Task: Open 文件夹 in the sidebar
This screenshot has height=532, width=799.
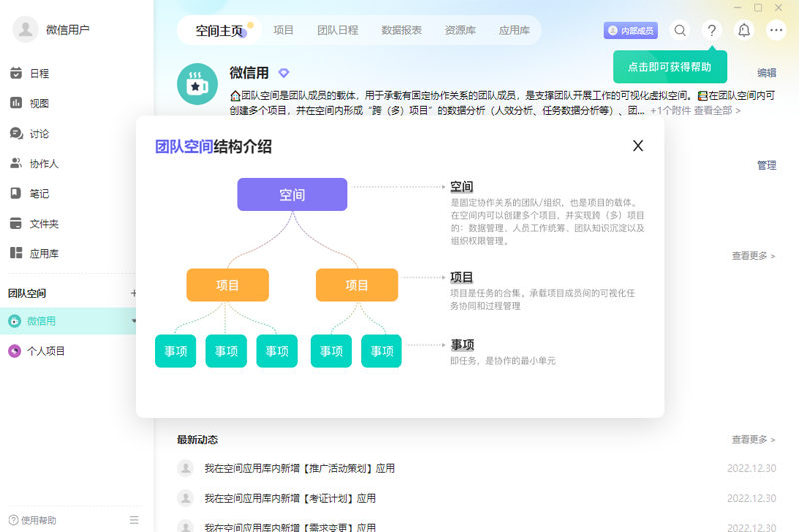Action: tap(43, 223)
